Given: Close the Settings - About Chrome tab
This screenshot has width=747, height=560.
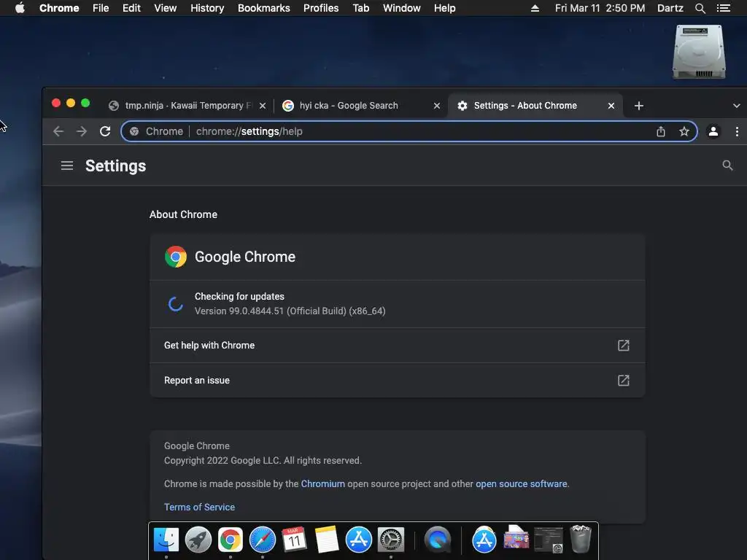Looking at the screenshot, I should 611,106.
